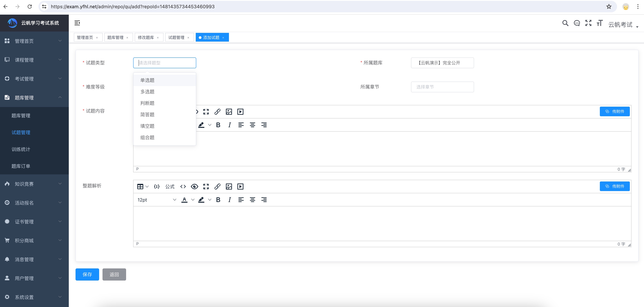The image size is (644, 307).
Task: Insert media in analysis editor
Action: [241, 187]
